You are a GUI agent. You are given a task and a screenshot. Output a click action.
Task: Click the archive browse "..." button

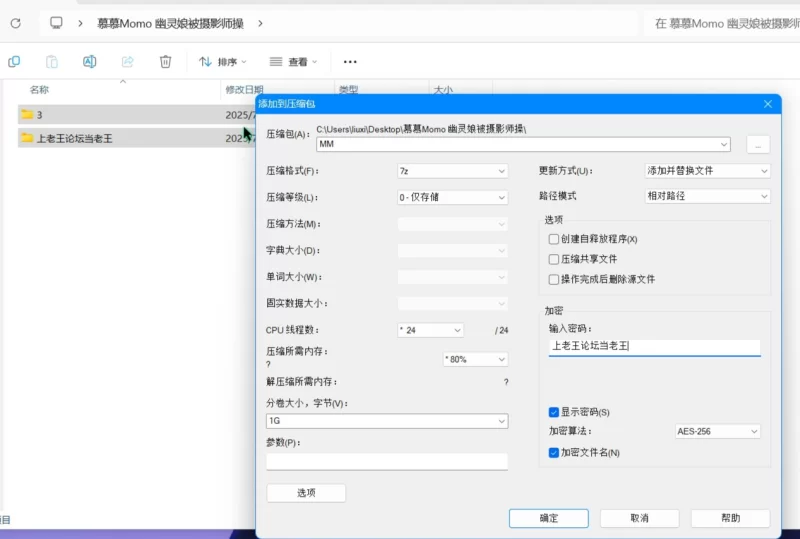coord(757,145)
